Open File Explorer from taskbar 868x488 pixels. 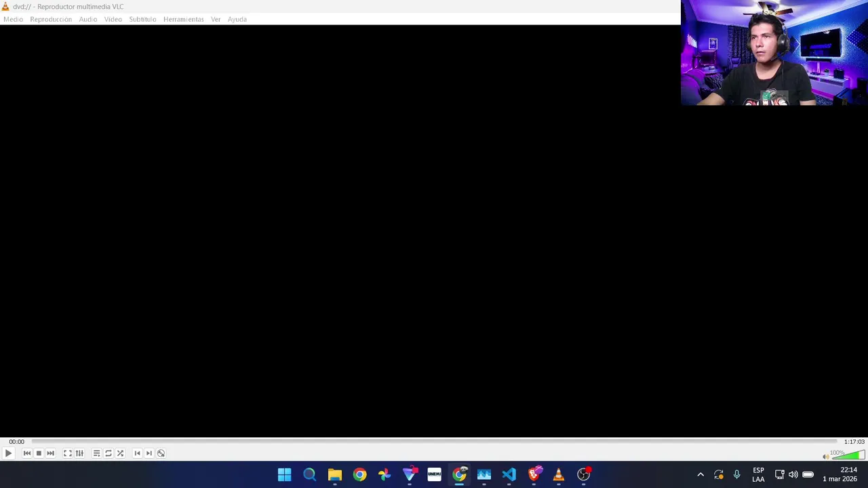(x=335, y=474)
